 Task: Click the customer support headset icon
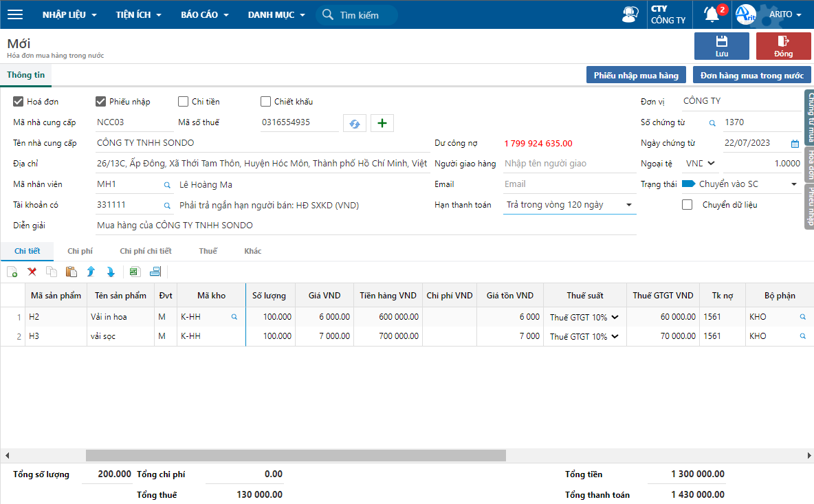tap(630, 14)
